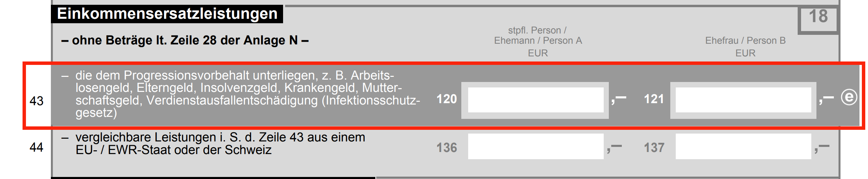Select input field 120 for Person A
868x179 pixels.
(x=535, y=100)
